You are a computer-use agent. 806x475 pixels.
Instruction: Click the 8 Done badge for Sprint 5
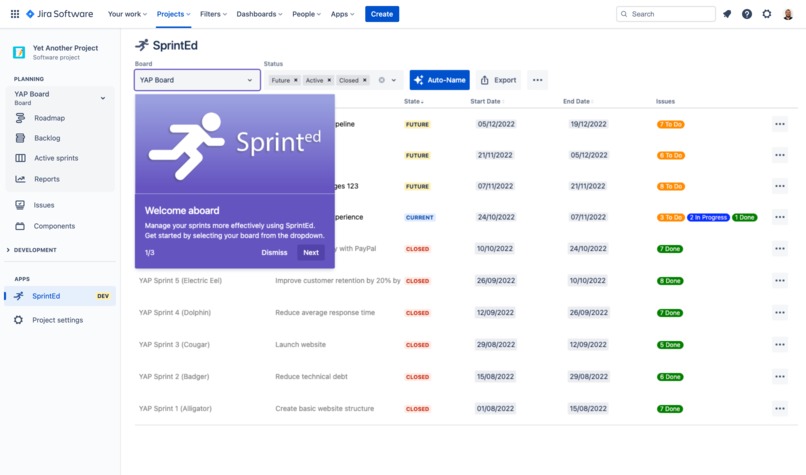tap(670, 281)
